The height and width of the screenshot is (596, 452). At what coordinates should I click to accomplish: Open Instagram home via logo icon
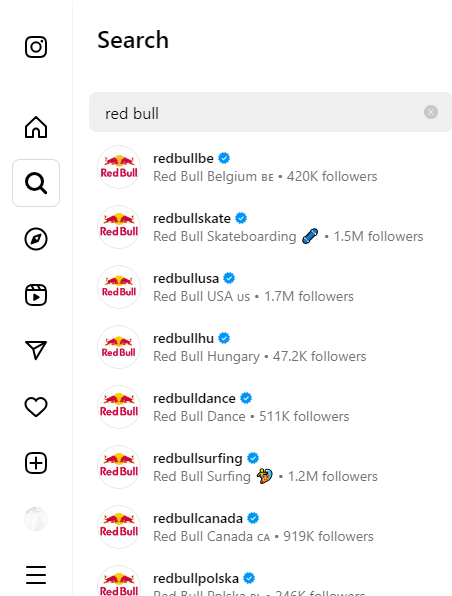[36, 47]
